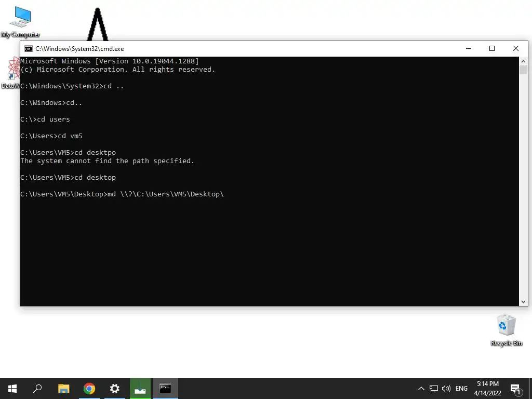Open taskbar Search magnifier
The image size is (532, 399).
37,389
